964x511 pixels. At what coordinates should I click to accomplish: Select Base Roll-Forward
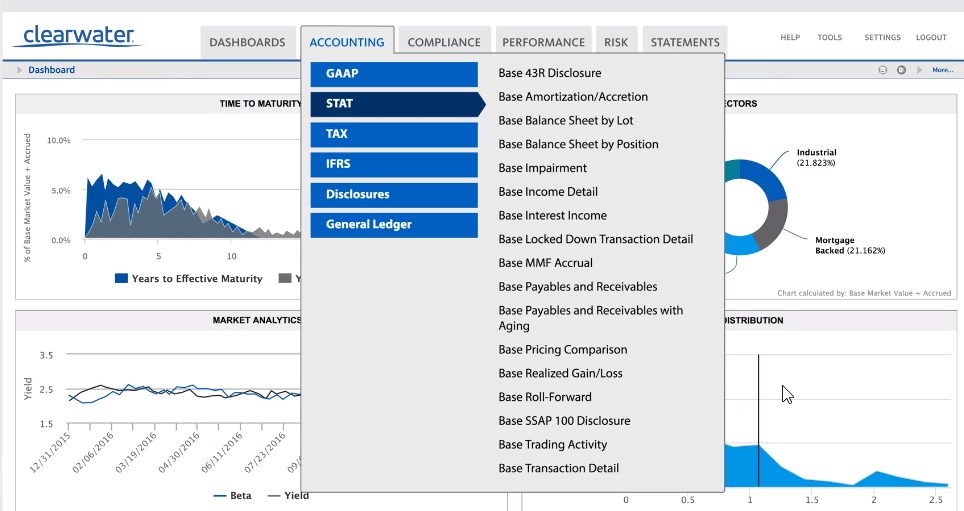(x=545, y=397)
